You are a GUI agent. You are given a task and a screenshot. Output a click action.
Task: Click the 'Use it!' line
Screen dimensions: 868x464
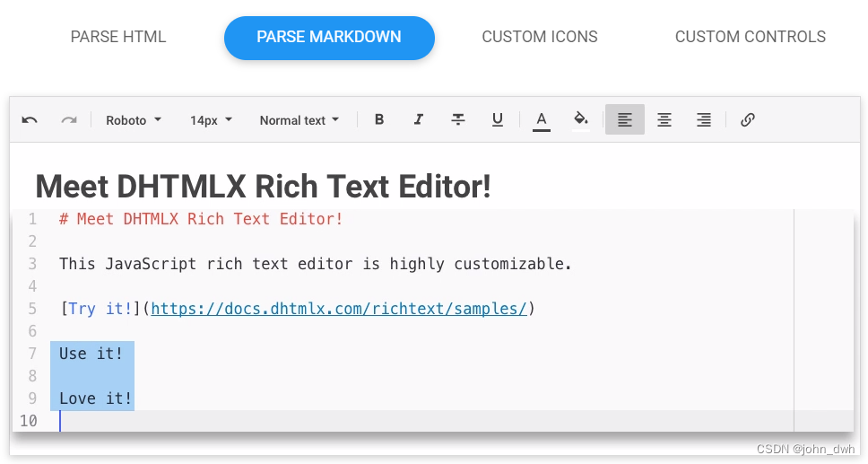click(x=91, y=354)
